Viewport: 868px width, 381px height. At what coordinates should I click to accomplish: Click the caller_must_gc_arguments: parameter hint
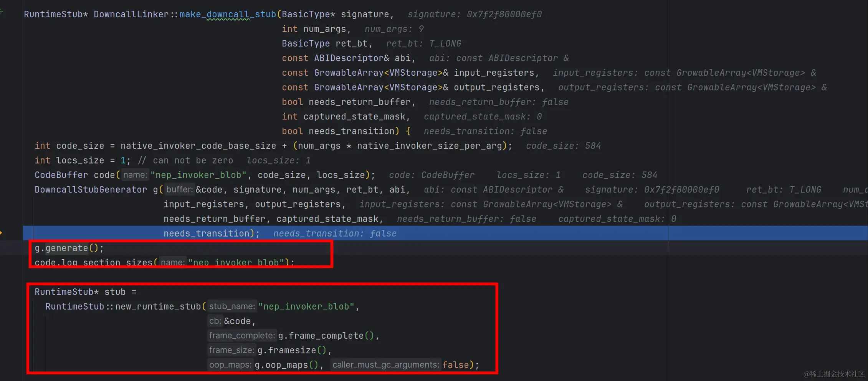[x=386, y=364]
